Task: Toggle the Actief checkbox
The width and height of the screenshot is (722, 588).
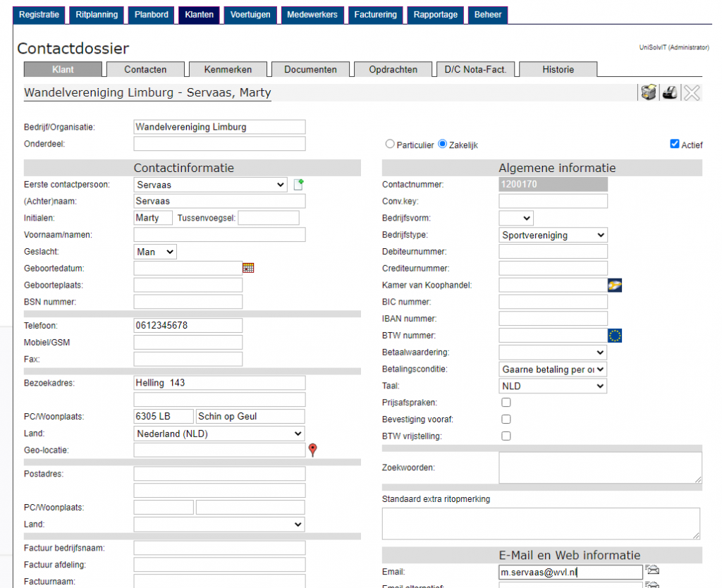Action: point(675,144)
